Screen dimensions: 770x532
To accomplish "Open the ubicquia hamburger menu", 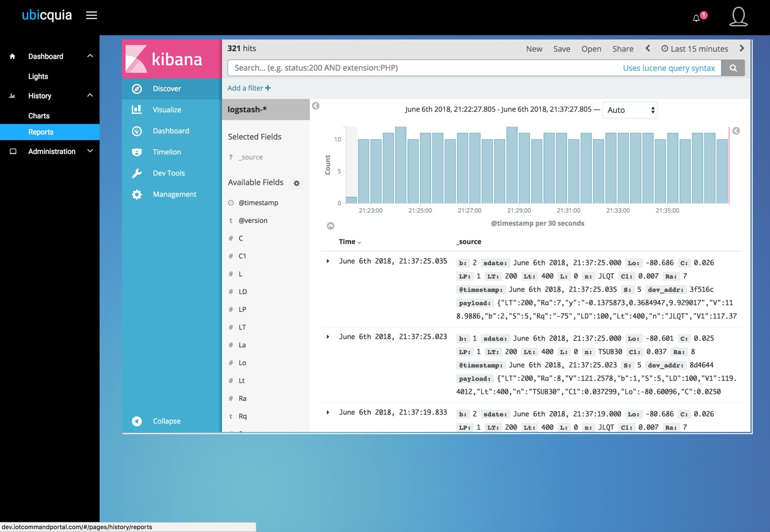I will (91, 15).
